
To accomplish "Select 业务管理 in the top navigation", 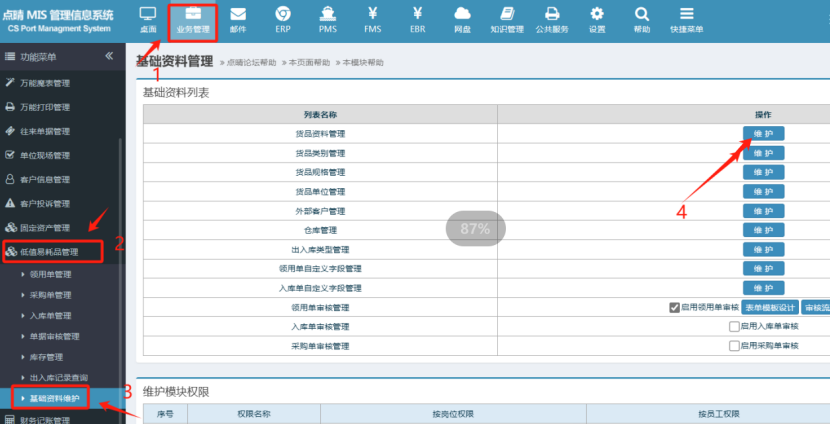I will (x=193, y=20).
